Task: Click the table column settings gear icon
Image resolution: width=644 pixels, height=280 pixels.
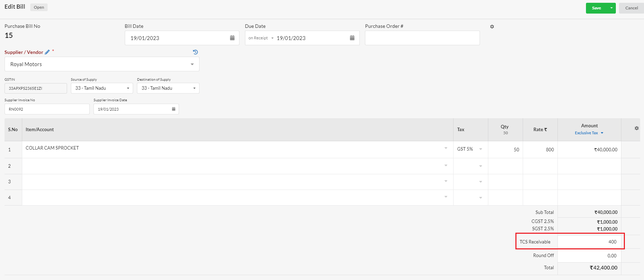Action: 637,128
